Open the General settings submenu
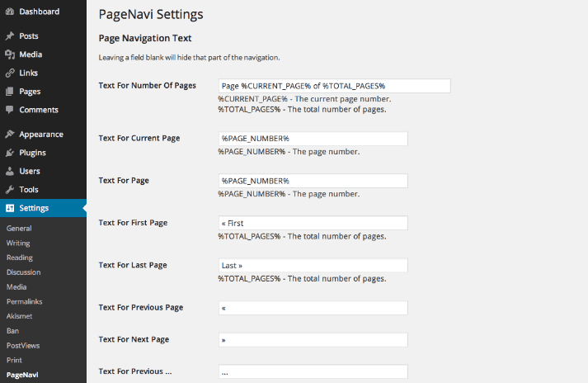Screen dimensions: 588x383 coord(19,229)
